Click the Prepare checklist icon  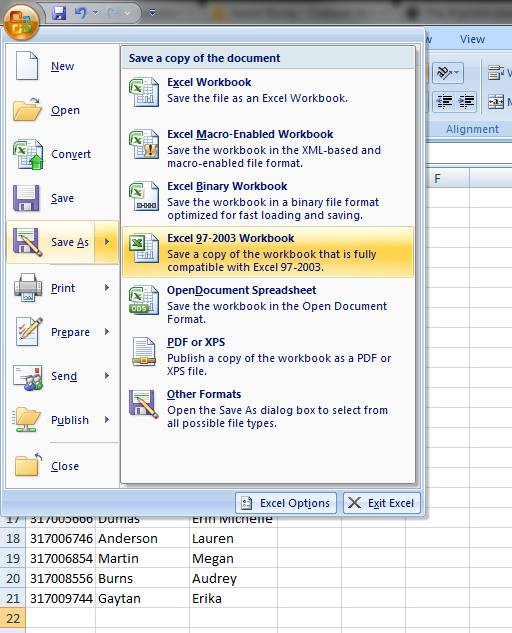[29, 331]
